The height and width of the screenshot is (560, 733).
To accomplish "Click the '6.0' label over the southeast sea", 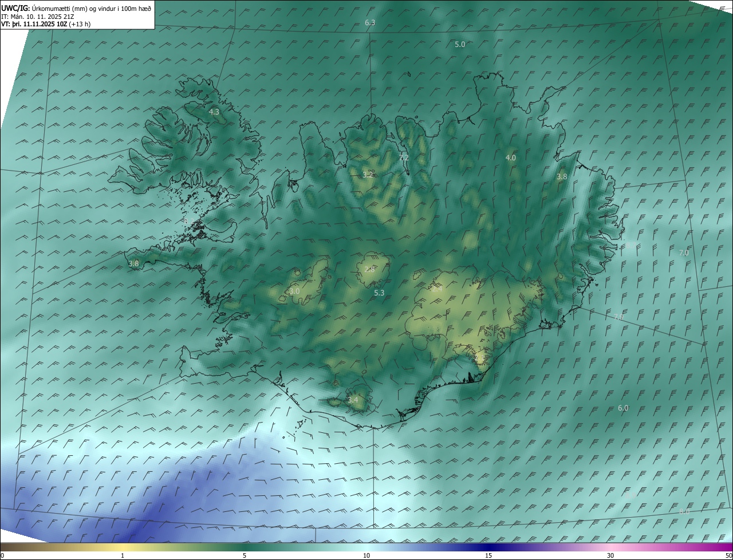I will tap(623, 408).
